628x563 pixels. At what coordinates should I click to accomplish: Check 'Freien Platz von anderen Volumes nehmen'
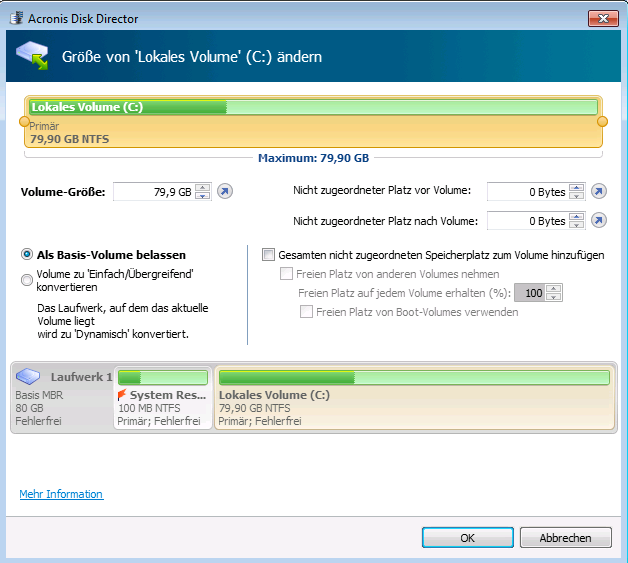point(286,273)
